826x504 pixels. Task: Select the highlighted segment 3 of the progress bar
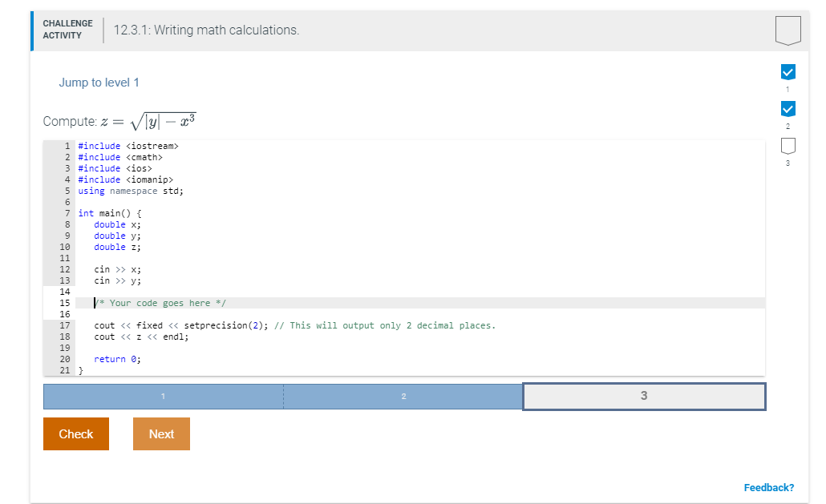pyautogui.click(x=644, y=396)
